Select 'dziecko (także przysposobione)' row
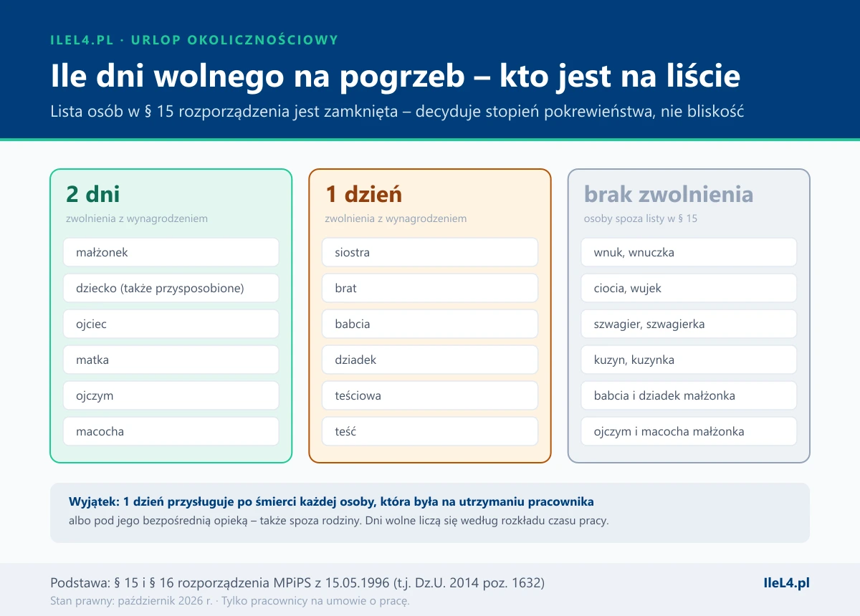Image resolution: width=860 pixels, height=616 pixels. pos(171,288)
